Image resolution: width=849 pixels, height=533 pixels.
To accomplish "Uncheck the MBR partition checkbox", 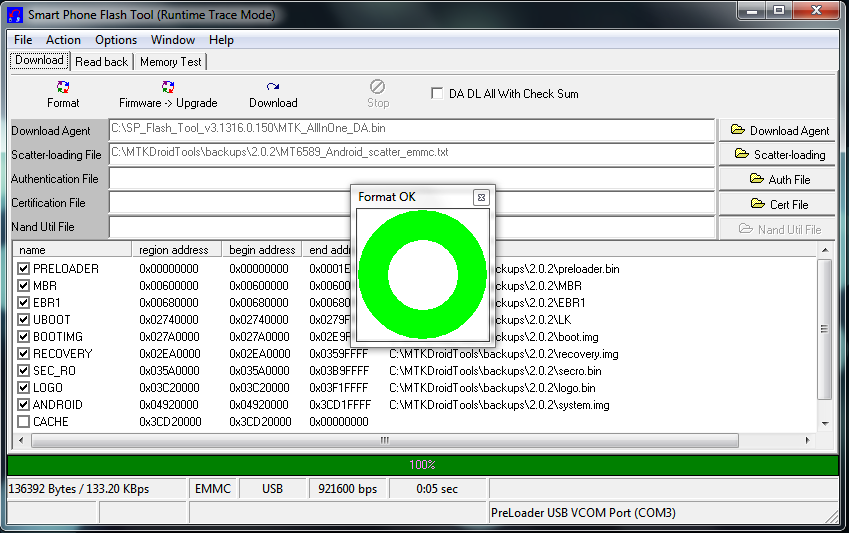I will point(23,285).
